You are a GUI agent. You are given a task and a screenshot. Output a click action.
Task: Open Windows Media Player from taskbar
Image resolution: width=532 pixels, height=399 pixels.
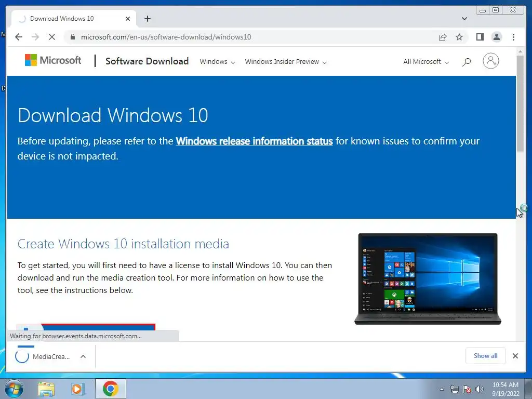(x=77, y=389)
